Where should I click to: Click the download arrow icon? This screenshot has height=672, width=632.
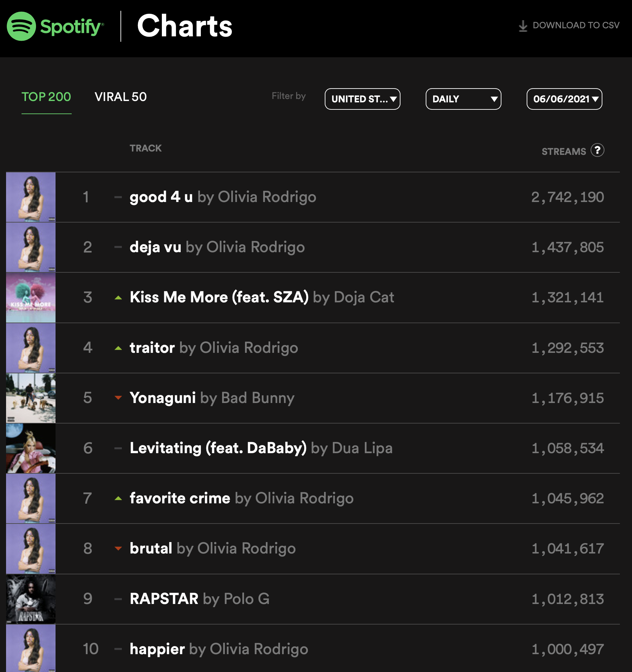coord(523,26)
